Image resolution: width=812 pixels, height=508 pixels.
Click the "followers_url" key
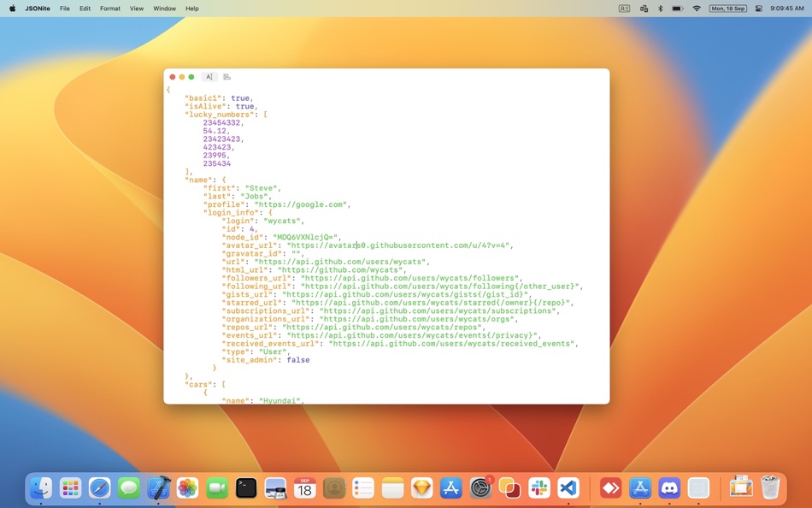256,278
